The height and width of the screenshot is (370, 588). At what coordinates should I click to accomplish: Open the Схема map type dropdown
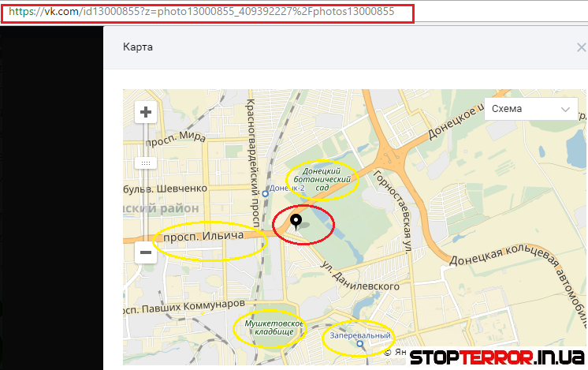(x=527, y=109)
